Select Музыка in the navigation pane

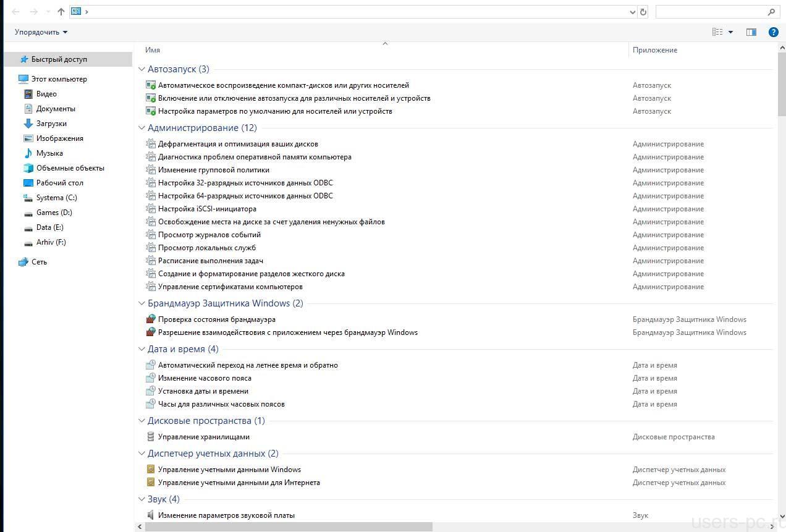pyautogui.click(x=49, y=153)
